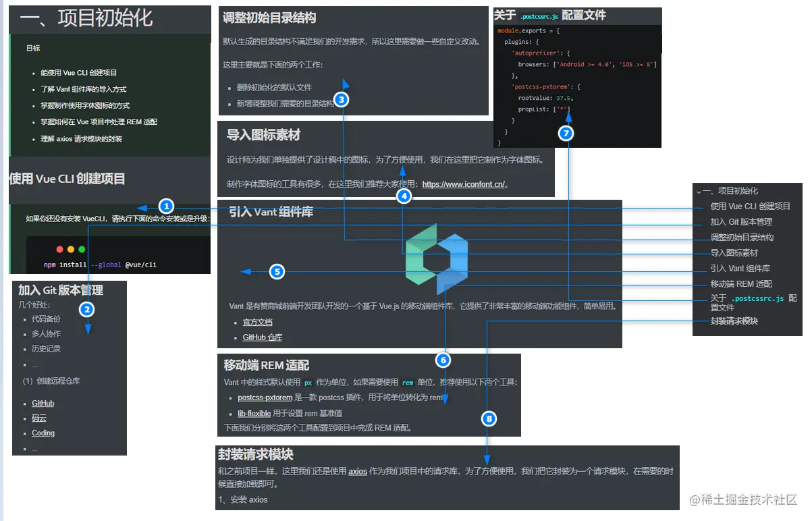Image resolution: width=812 pixels, height=521 pixels.
Task: Open the https://www.iconfont.cn/ link
Action: 463,184
